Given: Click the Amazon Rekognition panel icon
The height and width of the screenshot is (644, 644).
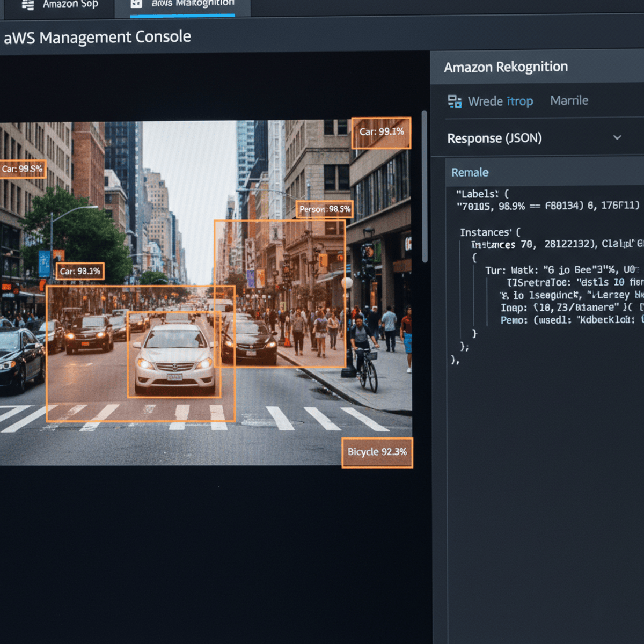Looking at the screenshot, I should tap(455, 100).
